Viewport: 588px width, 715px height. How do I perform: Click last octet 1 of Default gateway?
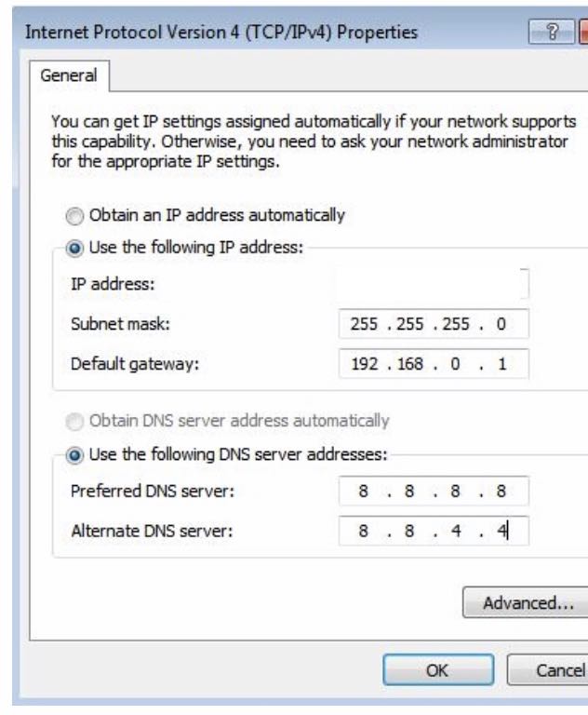pos(502,364)
